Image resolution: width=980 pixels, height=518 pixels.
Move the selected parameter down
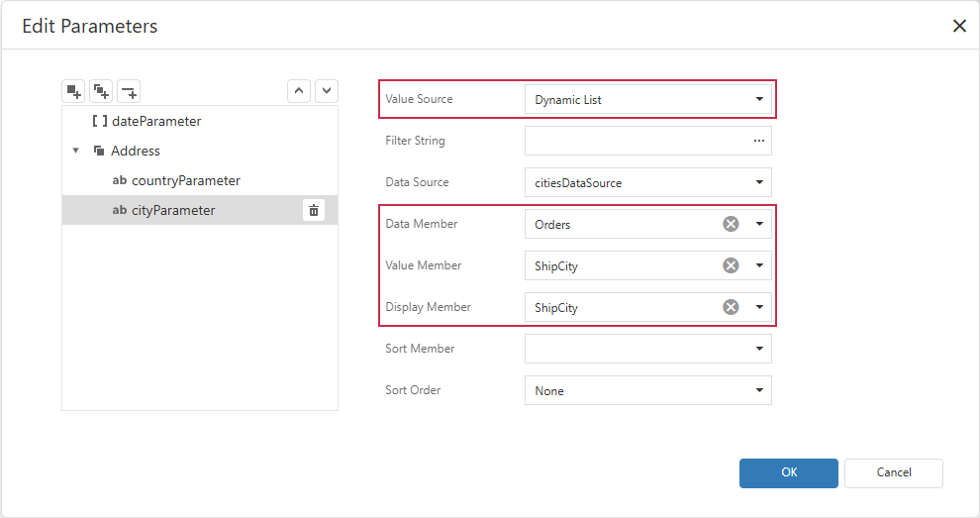pos(327,91)
